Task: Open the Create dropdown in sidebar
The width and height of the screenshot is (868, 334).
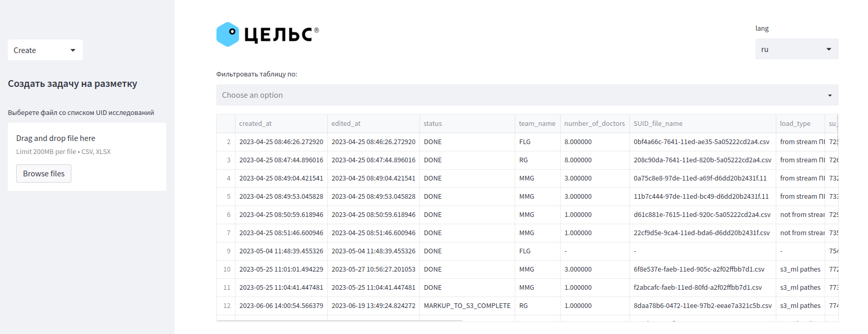Action: click(x=45, y=50)
